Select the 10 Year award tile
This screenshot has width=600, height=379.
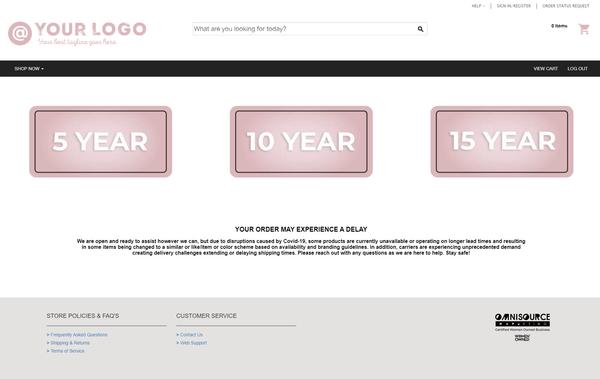(x=301, y=142)
